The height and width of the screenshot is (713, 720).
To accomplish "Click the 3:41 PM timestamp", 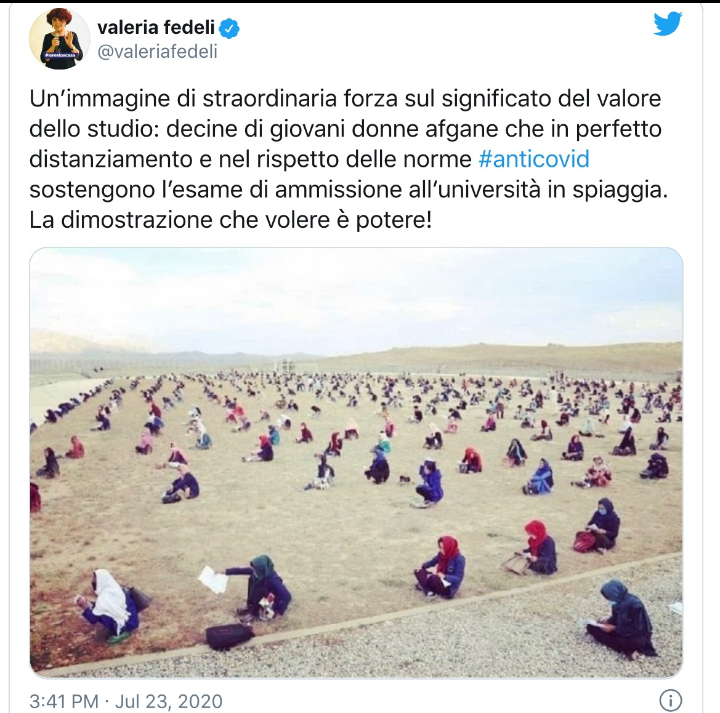I will pyautogui.click(x=64, y=702).
